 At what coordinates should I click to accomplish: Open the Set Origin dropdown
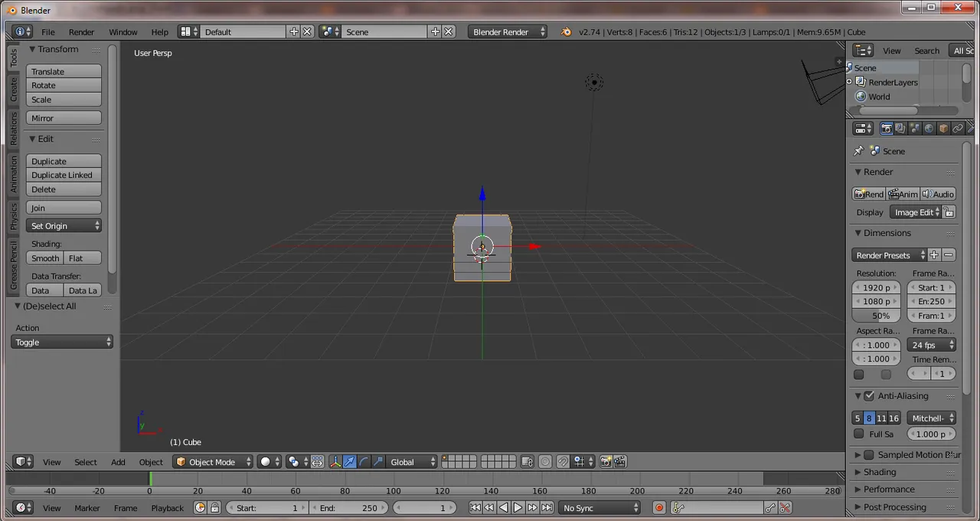click(x=64, y=226)
